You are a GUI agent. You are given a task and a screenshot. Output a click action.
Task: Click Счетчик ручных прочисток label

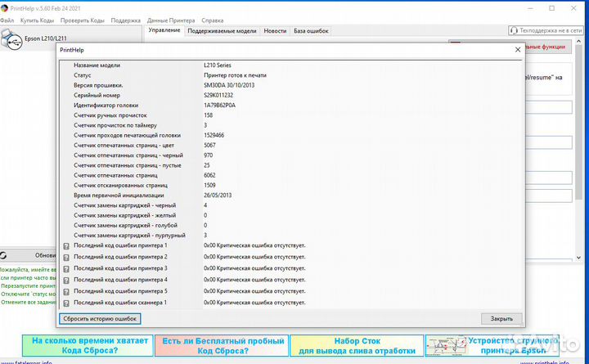point(110,115)
